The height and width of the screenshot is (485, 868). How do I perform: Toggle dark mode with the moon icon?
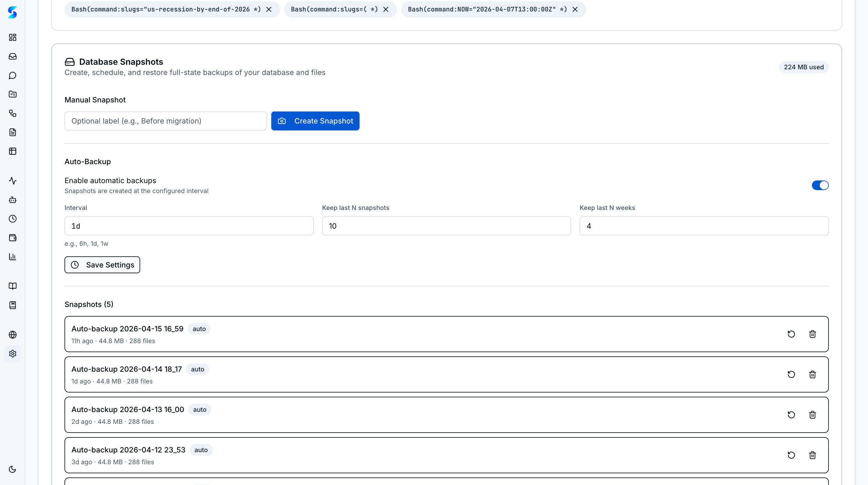[12, 469]
